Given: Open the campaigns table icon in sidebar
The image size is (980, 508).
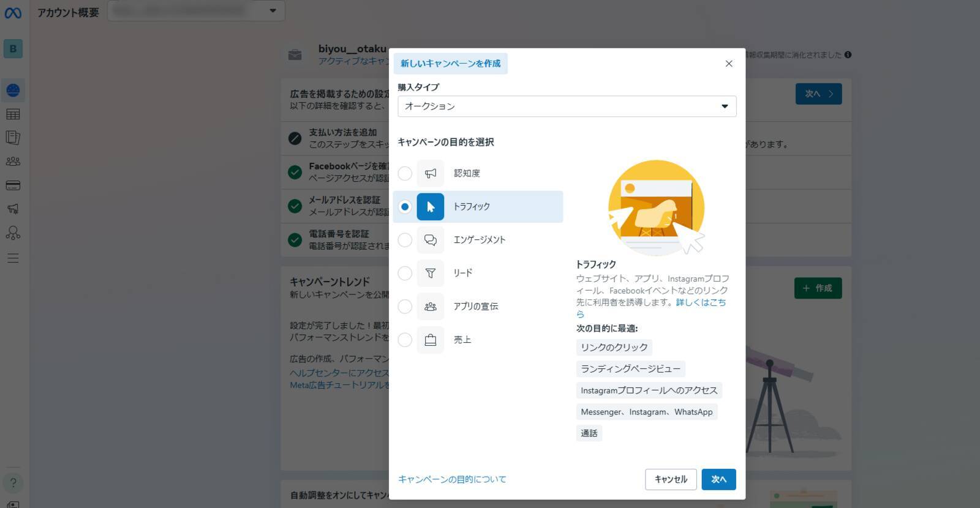Looking at the screenshot, I should (x=13, y=114).
